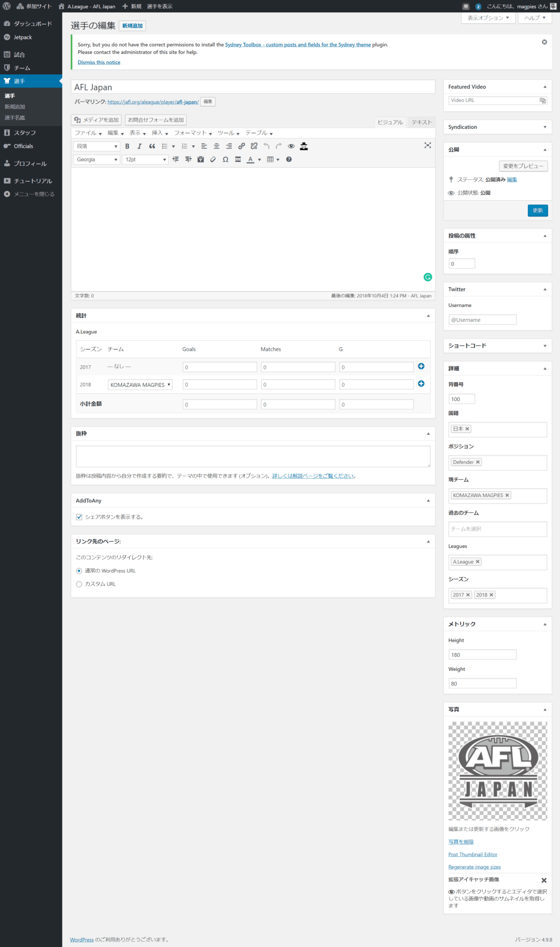The image size is (560, 947).
Task: Enter fullscreen distraction-free editor mode
Action: 428,145
